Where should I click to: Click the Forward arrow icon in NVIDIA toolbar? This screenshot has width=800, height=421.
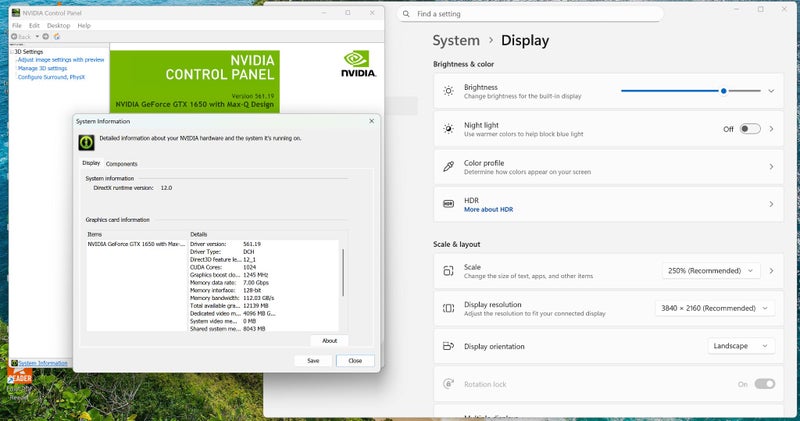(45, 37)
